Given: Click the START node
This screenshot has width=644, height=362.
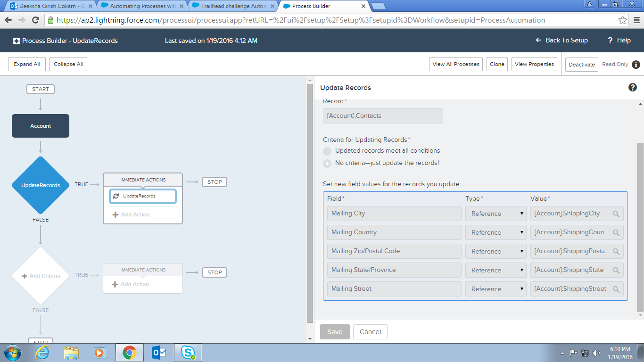Looking at the screenshot, I should point(41,89).
